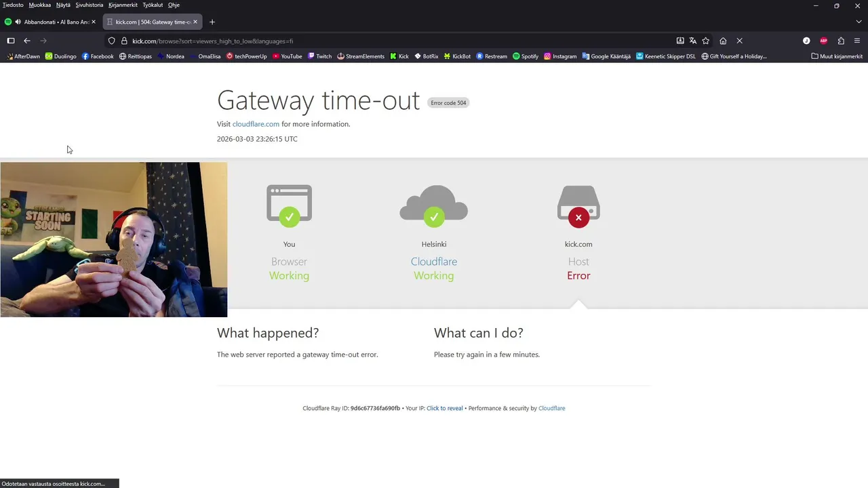Follow the cloudflare.com link

point(256,124)
